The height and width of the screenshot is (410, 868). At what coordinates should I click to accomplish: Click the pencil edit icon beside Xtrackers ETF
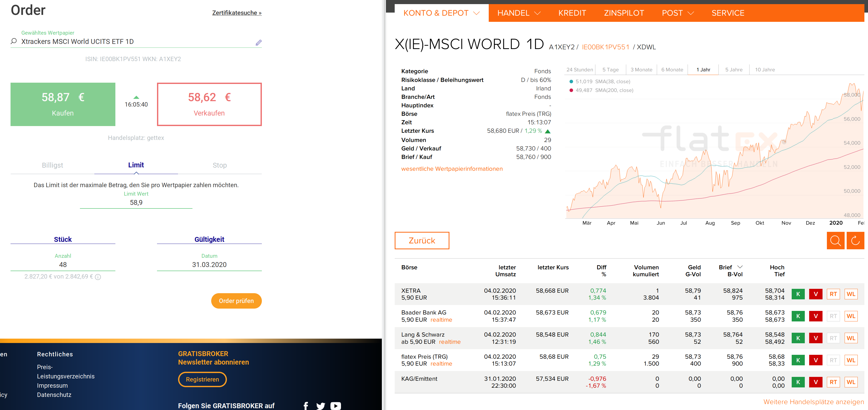258,42
